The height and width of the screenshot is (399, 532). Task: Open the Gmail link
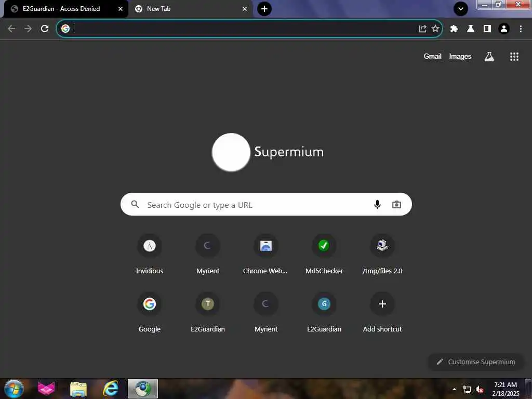[x=433, y=56]
